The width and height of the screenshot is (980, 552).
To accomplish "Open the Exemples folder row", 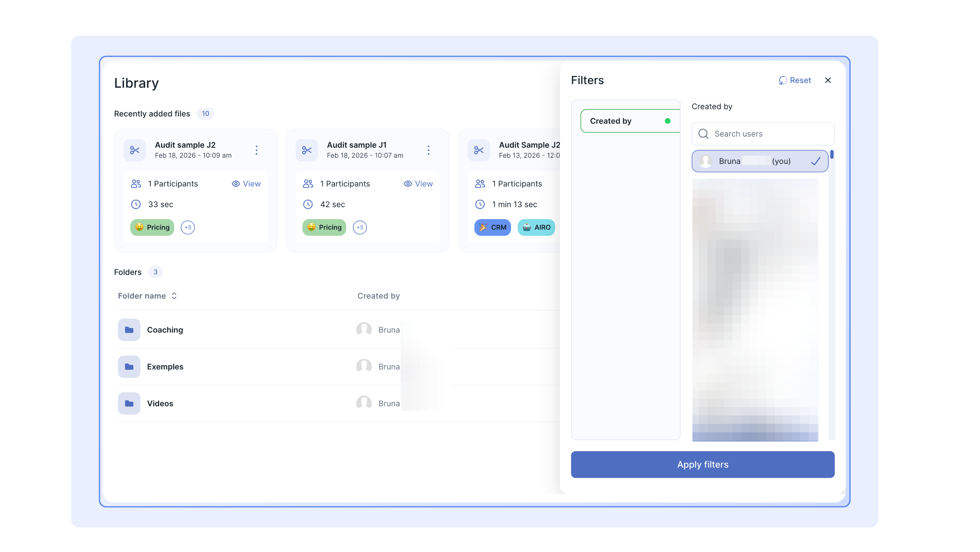I will click(x=165, y=367).
